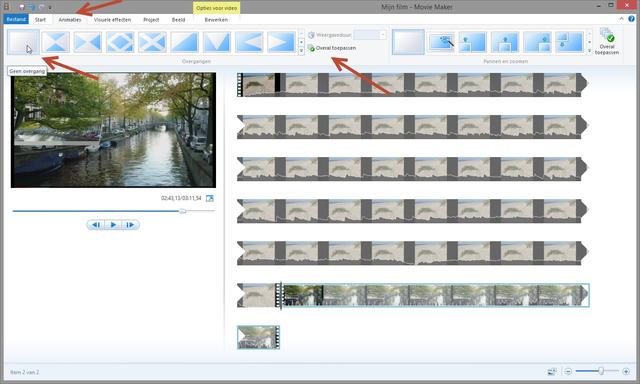Viewport: 640px width, 384px height.
Task: Click the timestamp '02:43,13/03:11,54'
Action: 181,198
